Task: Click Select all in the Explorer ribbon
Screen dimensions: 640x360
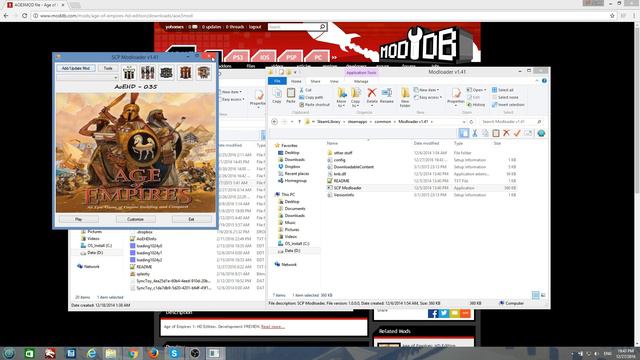Action: click(502, 90)
